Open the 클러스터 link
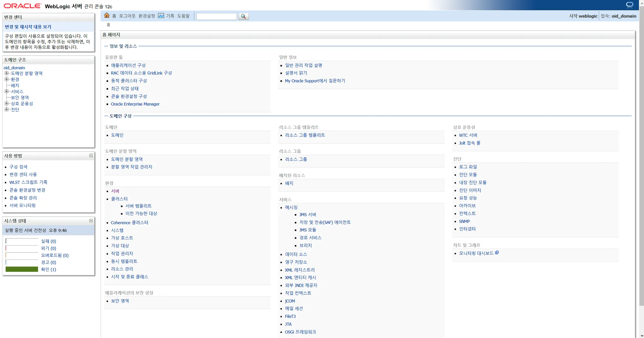 click(x=119, y=199)
